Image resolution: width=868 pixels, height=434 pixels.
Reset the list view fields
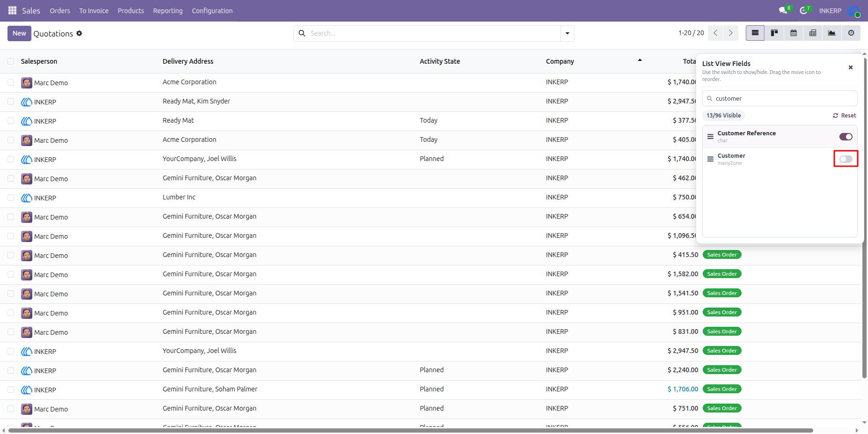coord(844,116)
